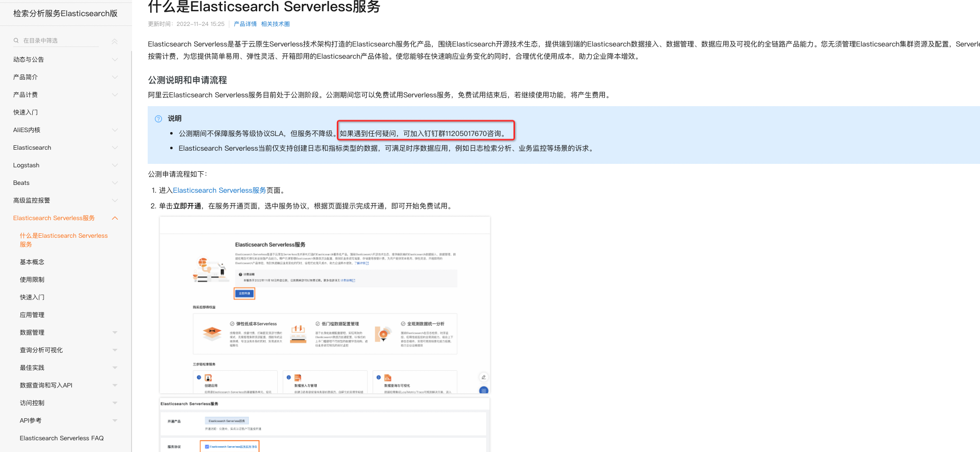Expand the 产品简介 chevron

(x=115, y=77)
